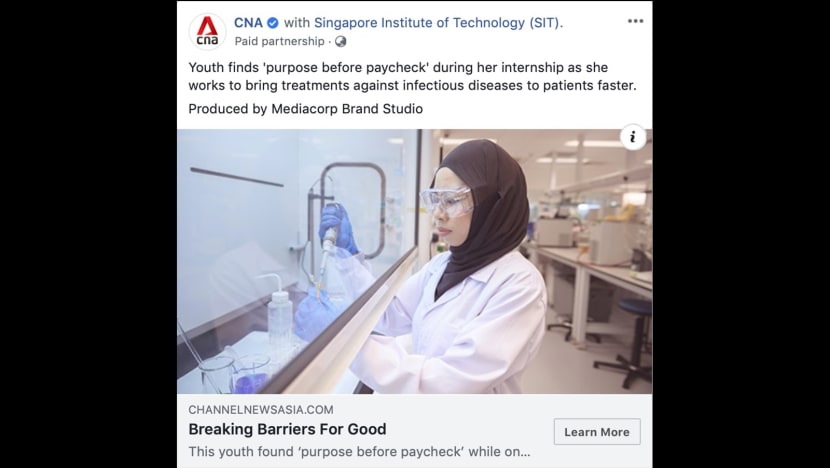This screenshot has width=830, height=468.
Task: Open the CNA page name link
Action: tap(248, 23)
